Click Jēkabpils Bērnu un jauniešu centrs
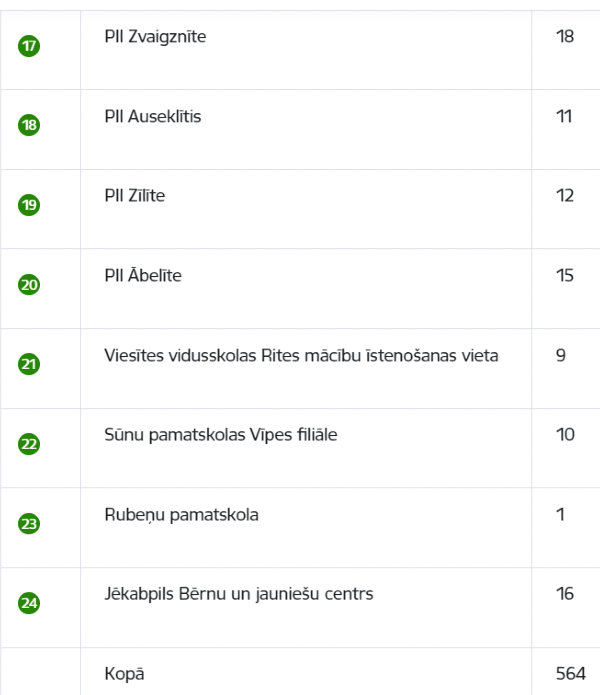 coord(239,594)
